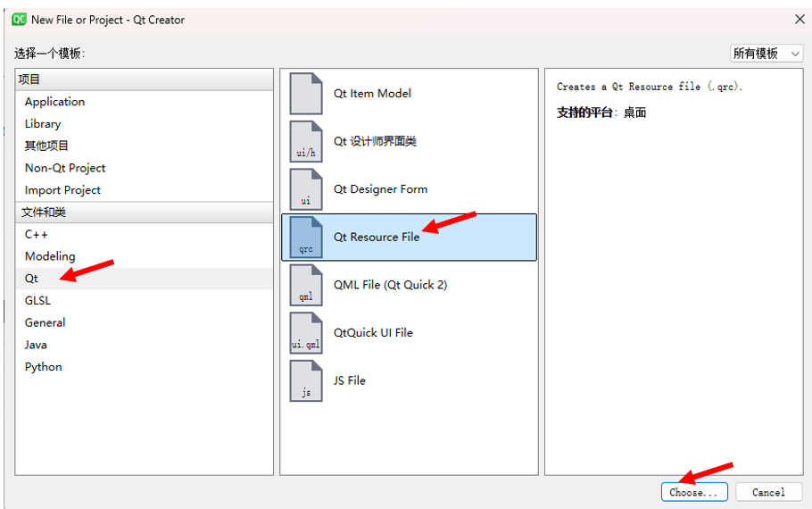Select the Java category
812x509 pixels.
144,345
